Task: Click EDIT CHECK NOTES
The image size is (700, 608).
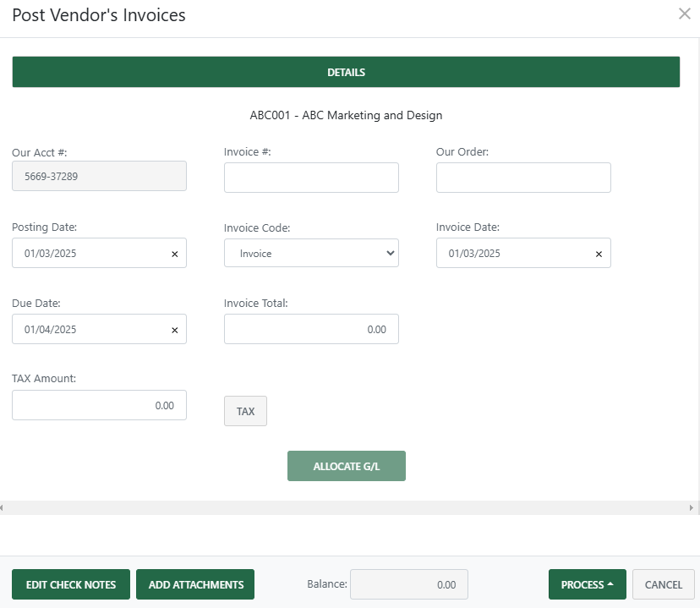Action: [71, 584]
